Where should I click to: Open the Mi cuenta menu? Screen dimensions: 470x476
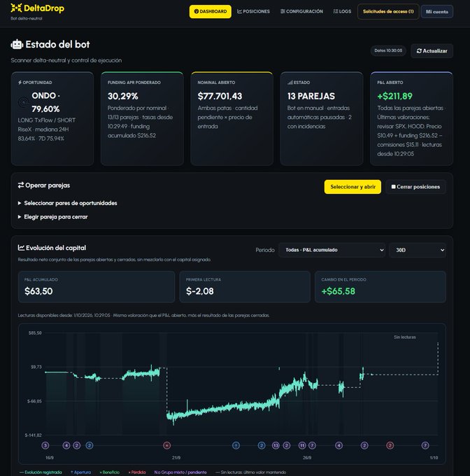436,12
